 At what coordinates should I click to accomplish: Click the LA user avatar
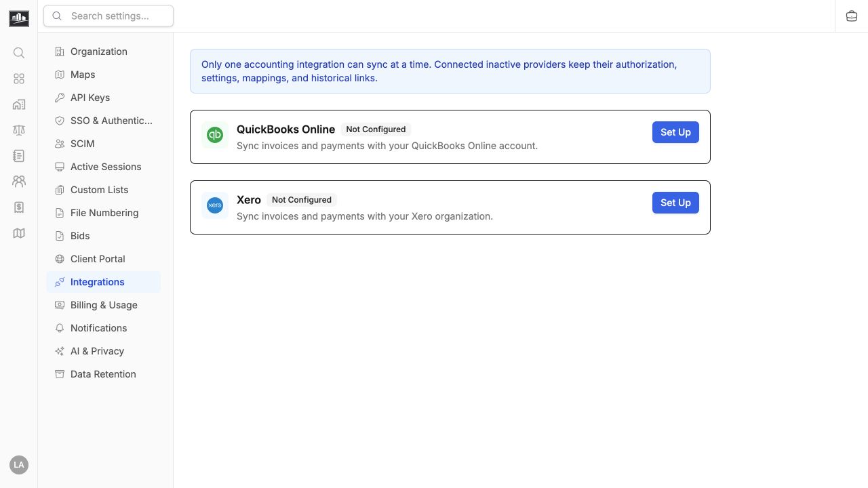coord(19,465)
